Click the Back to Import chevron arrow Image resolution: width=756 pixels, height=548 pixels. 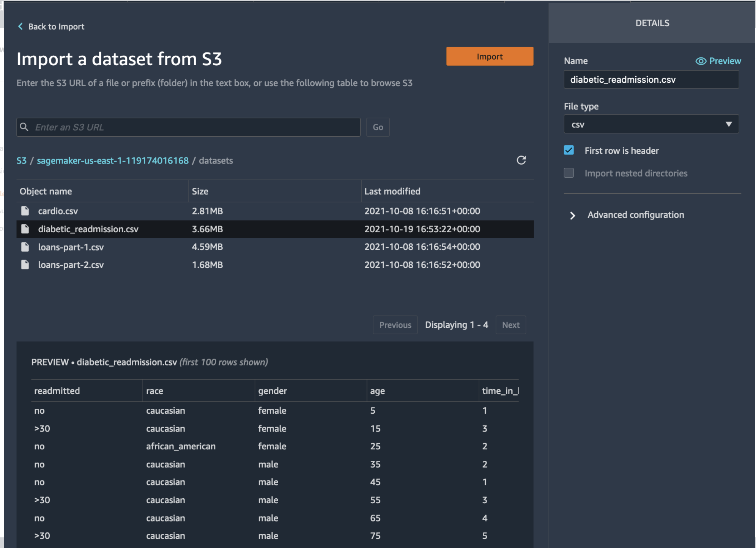[x=20, y=26]
